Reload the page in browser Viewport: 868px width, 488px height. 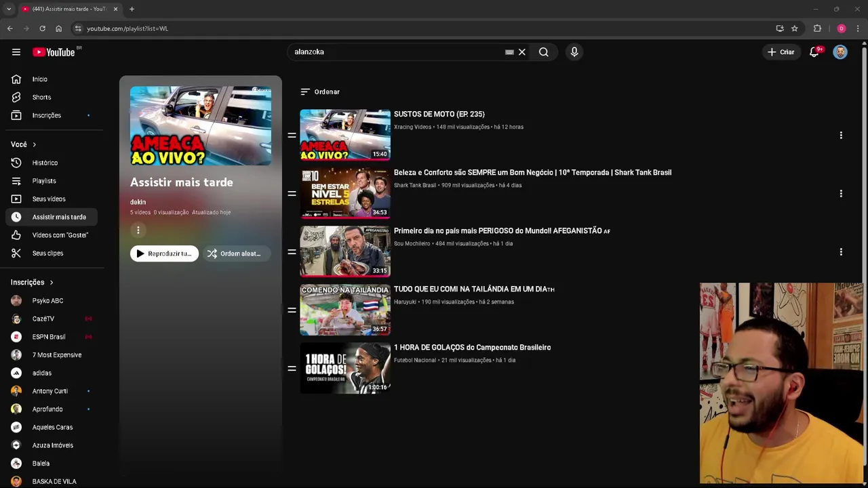(42, 28)
